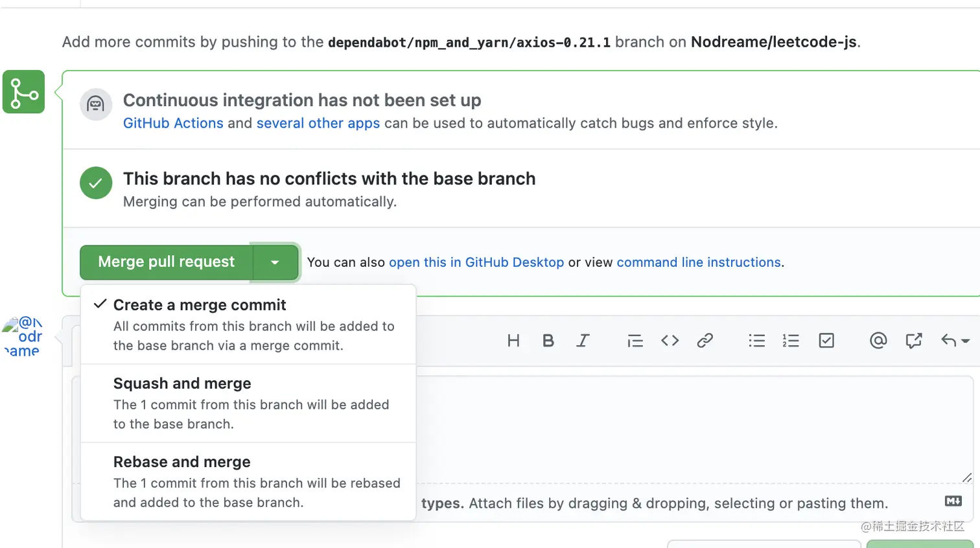Open the GitHub Actions link
This screenshot has width=980, height=548.
click(x=173, y=123)
